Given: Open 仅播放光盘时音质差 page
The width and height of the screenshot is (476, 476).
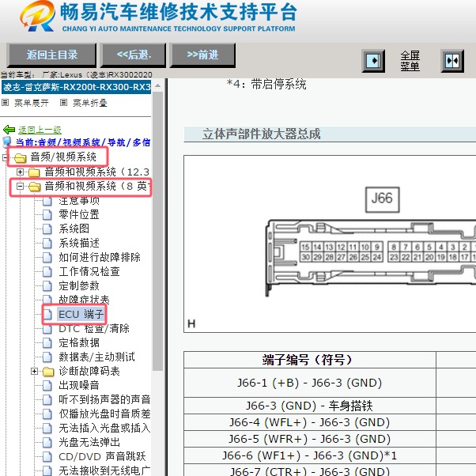Looking at the screenshot, I should click(104, 414).
